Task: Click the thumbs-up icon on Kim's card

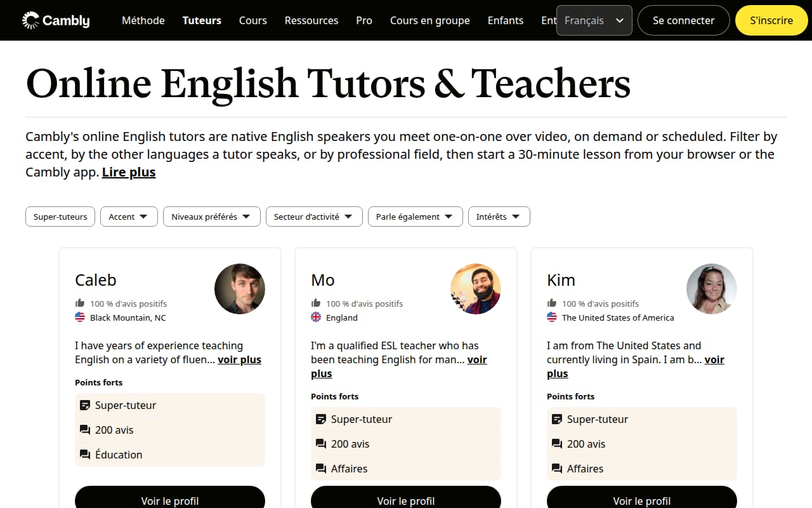Action: click(552, 303)
